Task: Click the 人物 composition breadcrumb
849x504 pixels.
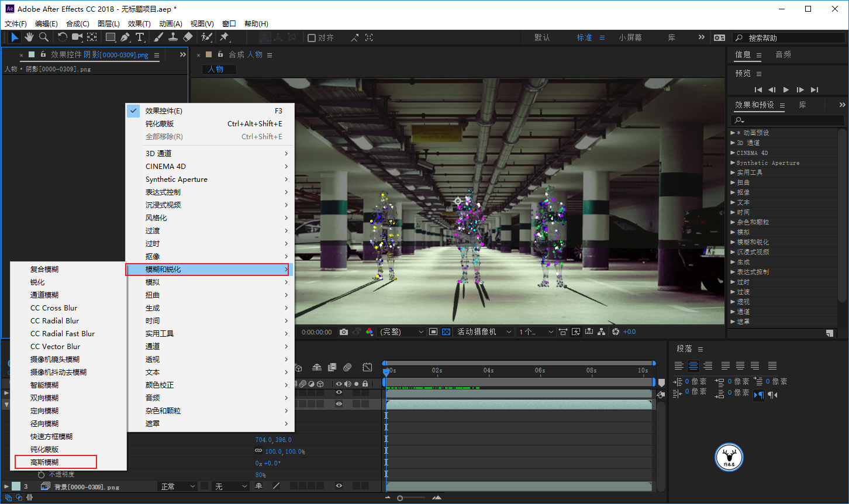Action: (x=216, y=69)
